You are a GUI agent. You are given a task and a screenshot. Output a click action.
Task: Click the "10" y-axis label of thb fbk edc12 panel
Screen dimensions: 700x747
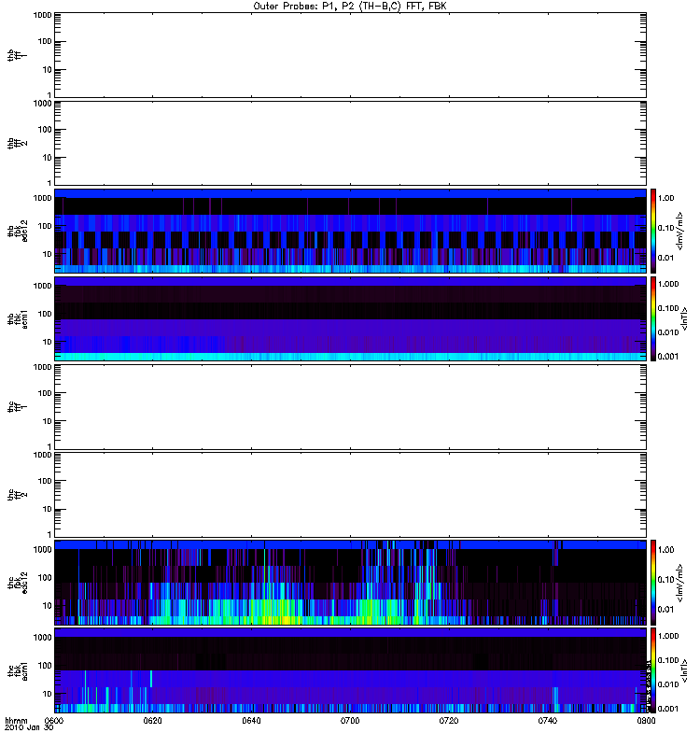48,254
